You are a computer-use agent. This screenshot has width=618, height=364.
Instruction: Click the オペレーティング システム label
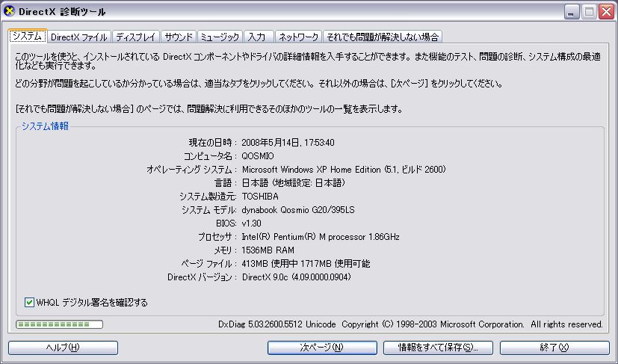(192, 170)
